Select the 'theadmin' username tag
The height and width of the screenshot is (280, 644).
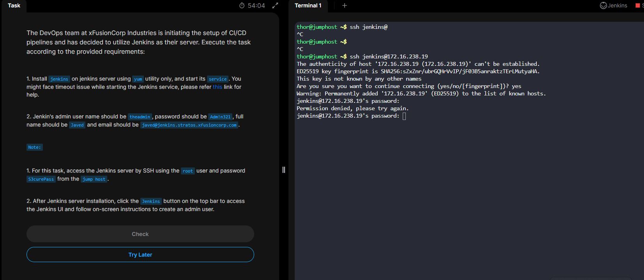click(x=140, y=116)
